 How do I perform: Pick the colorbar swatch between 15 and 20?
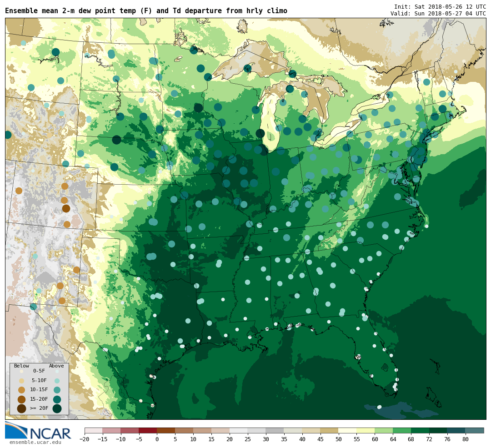click(x=221, y=430)
